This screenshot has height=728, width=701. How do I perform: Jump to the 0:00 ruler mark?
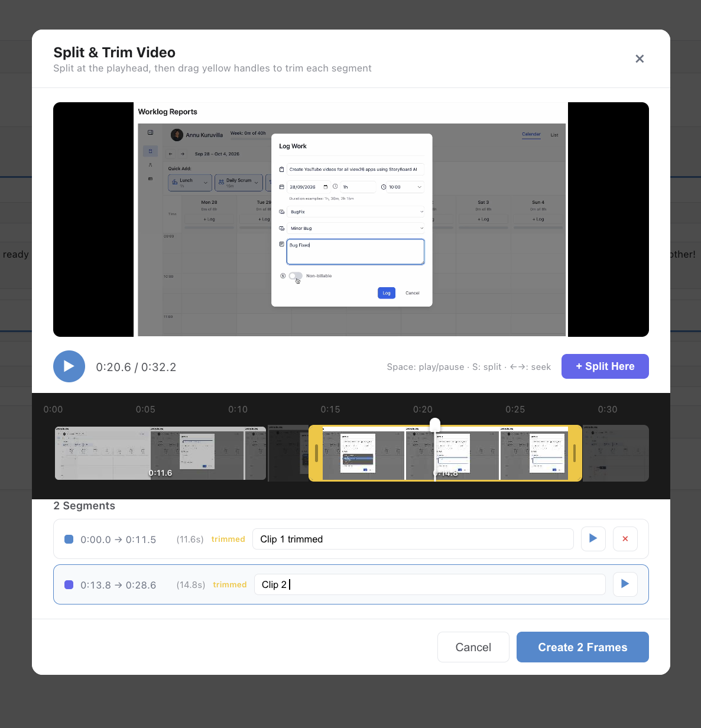tap(53, 409)
